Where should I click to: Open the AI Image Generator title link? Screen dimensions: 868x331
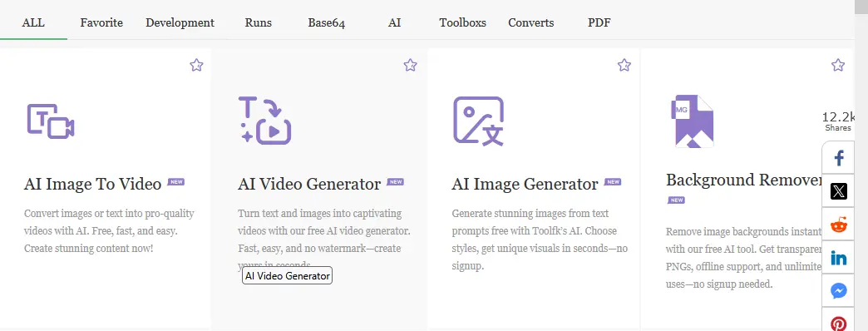click(x=525, y=184)
